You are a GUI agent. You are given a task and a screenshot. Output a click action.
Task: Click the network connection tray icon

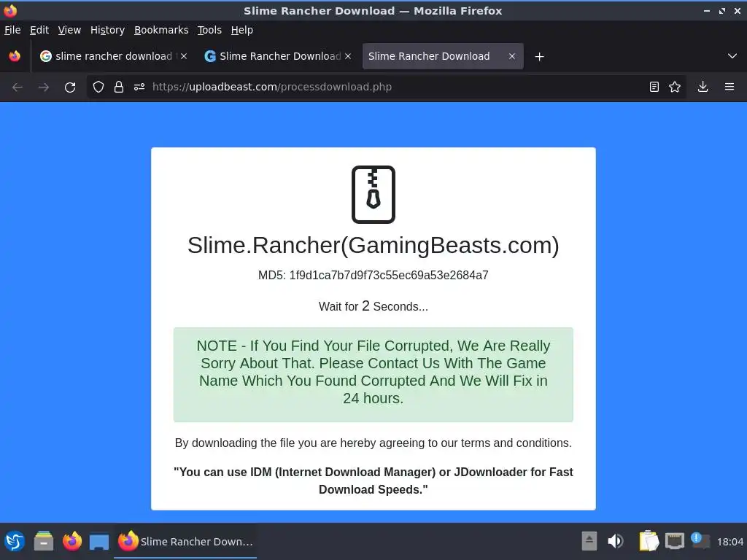click(675, 541)
